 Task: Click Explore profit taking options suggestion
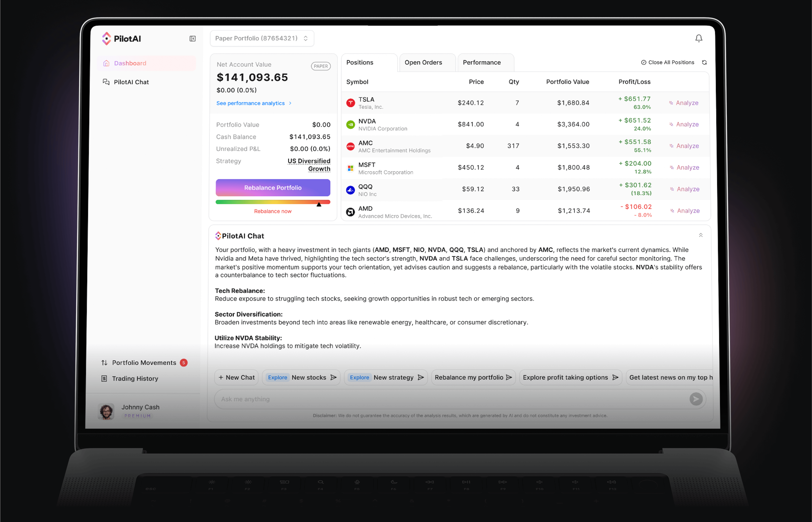coord(571,377)
